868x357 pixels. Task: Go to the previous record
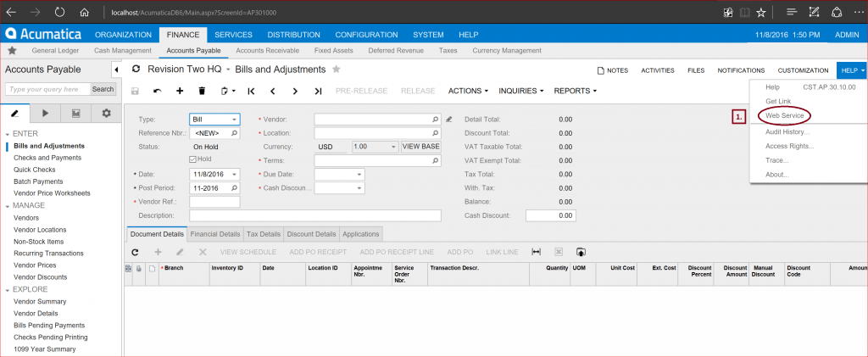pyautogui.click(x=273, y=91)
